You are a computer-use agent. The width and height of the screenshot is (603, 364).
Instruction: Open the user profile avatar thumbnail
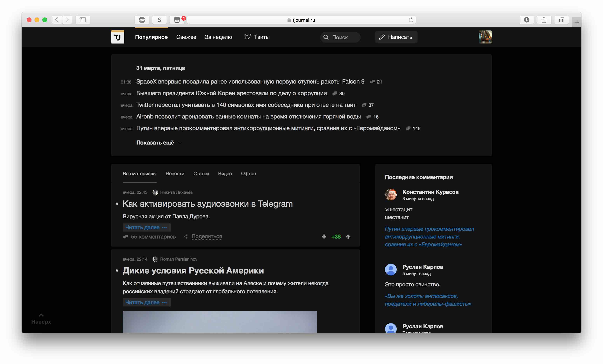click(485, 37)
